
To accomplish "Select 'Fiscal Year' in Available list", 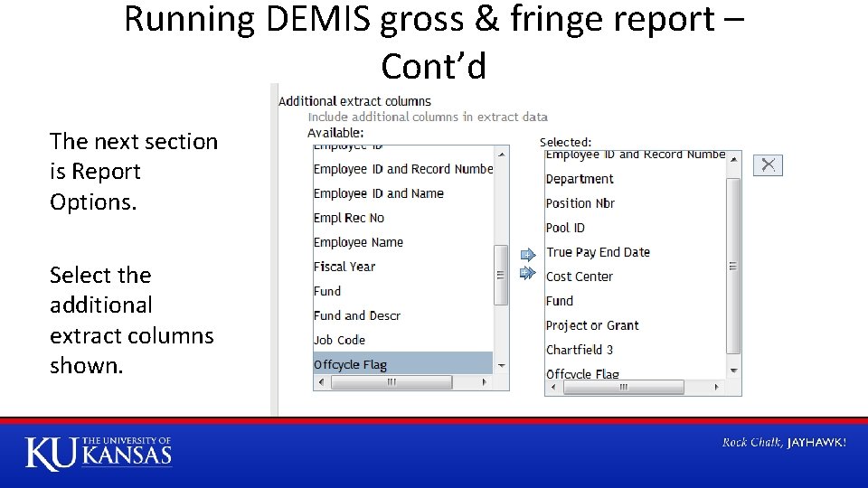I will point(403,267).
